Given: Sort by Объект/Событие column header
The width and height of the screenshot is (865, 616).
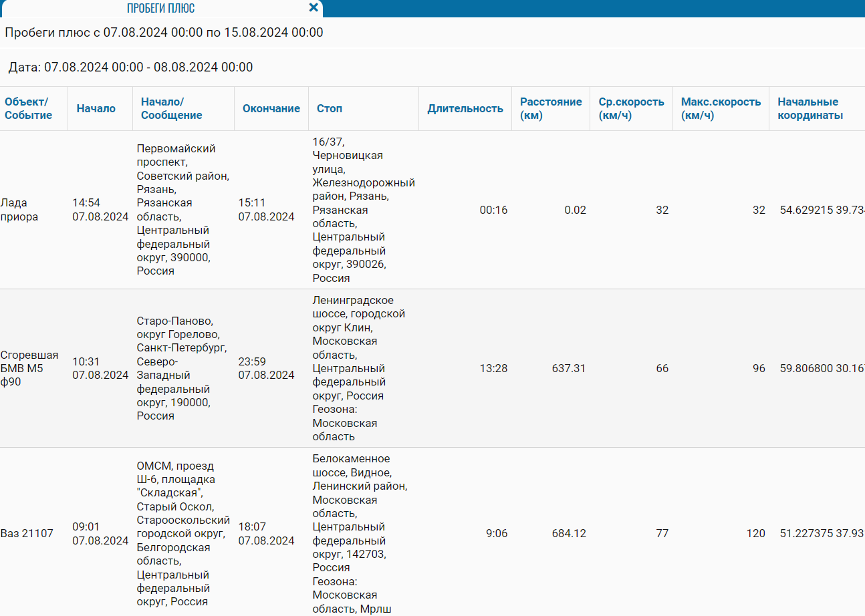Looking at the screenshot, I should pyautogui.click(x=28, y=108).
